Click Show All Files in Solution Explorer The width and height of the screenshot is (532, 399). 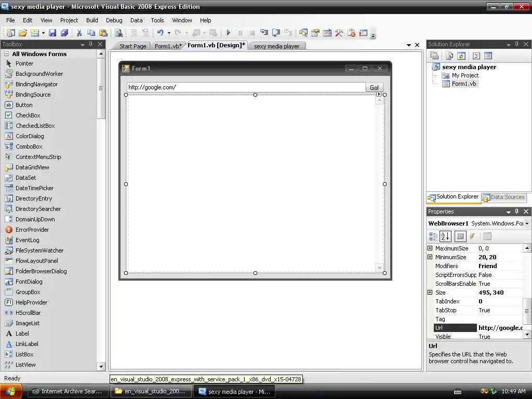[449, 56]
